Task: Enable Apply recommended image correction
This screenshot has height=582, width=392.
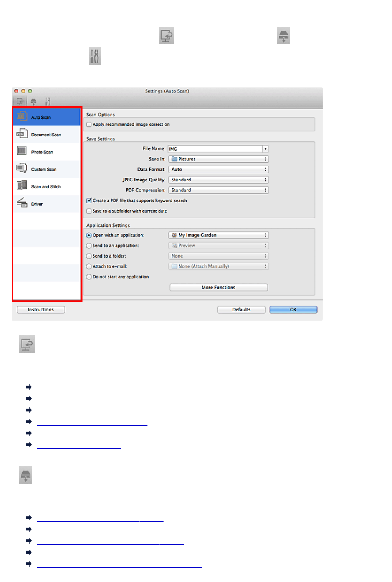Action: pos(89,125)
